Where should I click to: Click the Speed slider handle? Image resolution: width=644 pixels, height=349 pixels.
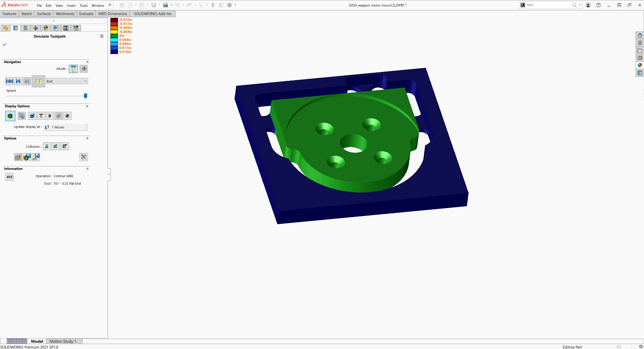pyautogui.click(x=86, y=96)
